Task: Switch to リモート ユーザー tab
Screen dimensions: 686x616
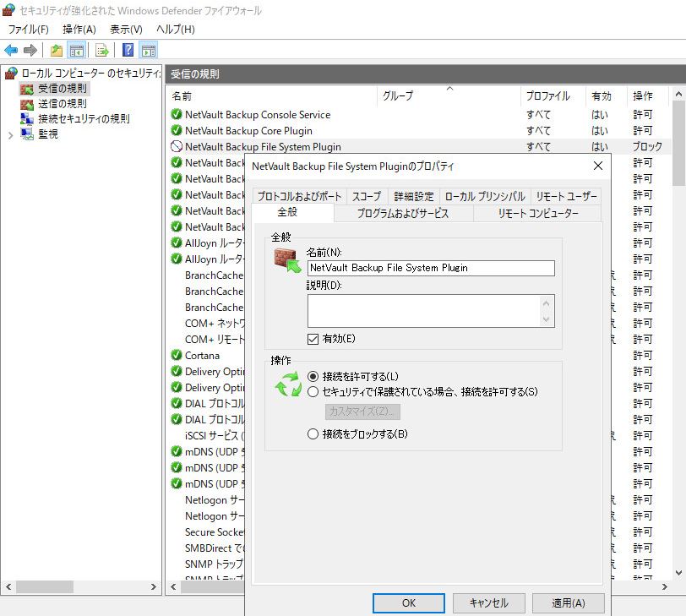Action: [566, 196]
